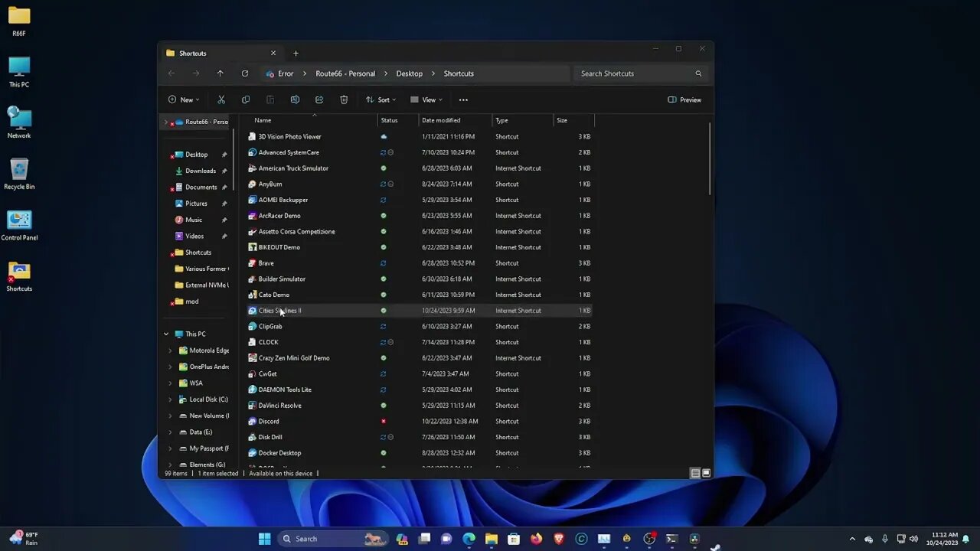Select Pictures in navigation pane
This screenshot has height=551, width=980.
(196, 204)
